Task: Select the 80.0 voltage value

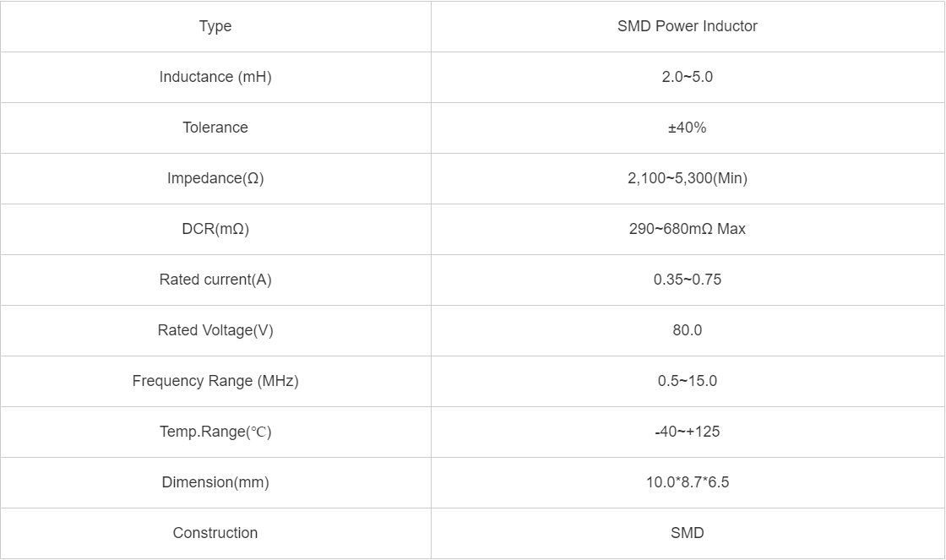Action: pyautogui.click(x=688, y=330)
